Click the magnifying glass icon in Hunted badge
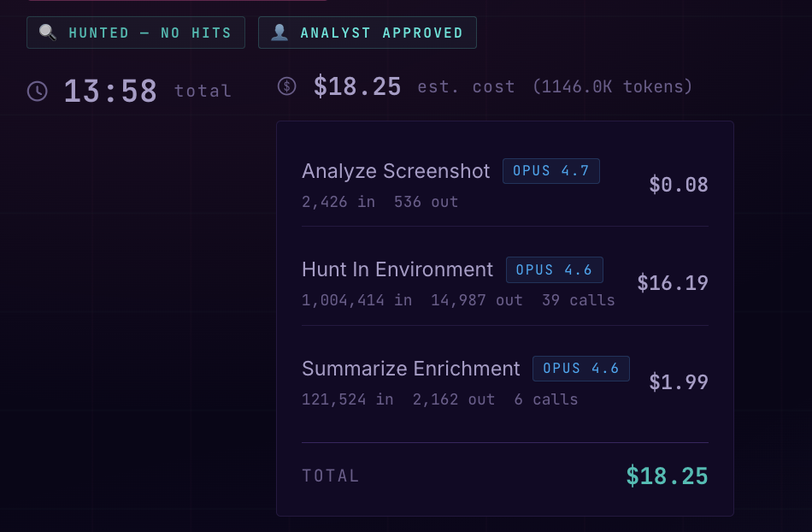812x532 pixels. pos(48,33)
